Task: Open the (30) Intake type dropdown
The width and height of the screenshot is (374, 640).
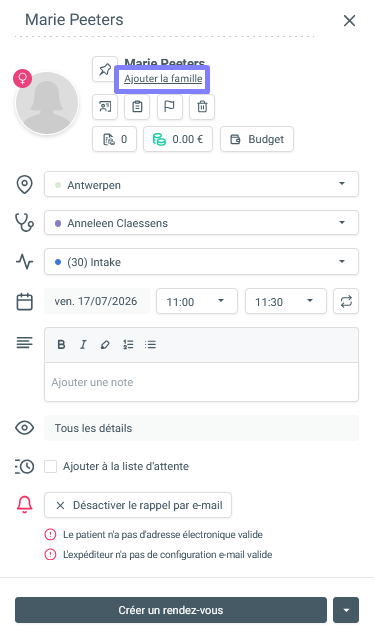Action: pos(201,261)
